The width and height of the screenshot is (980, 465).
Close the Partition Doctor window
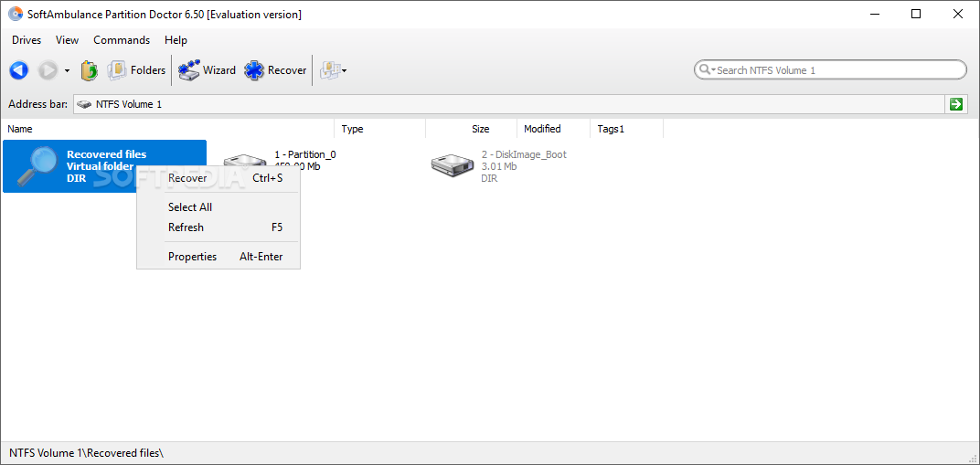point(957,14)
